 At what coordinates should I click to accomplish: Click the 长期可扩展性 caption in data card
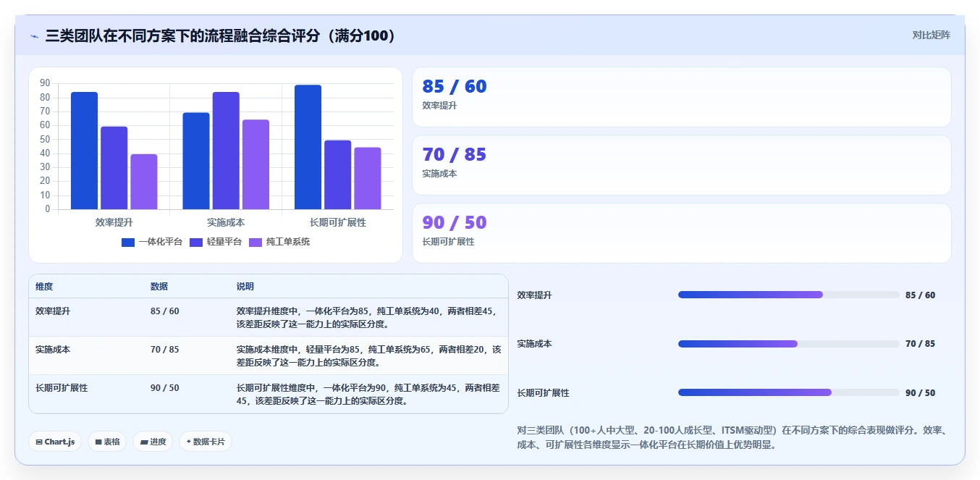[x=448, y=242]
